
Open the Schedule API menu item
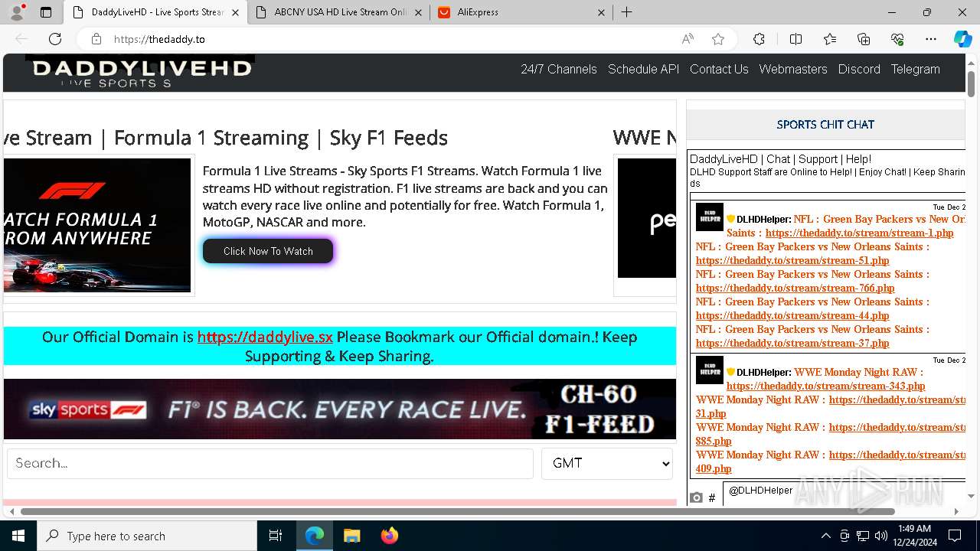[x=643, y=69]
